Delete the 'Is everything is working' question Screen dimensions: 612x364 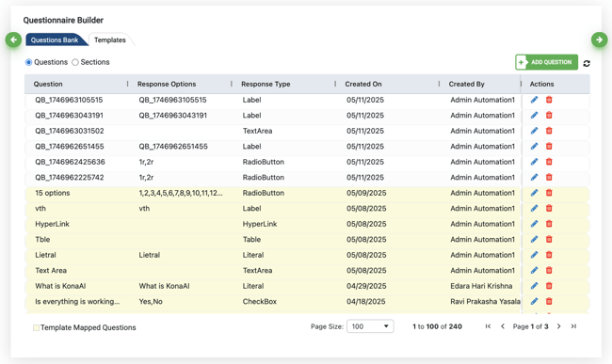click(x=549, y=301)
